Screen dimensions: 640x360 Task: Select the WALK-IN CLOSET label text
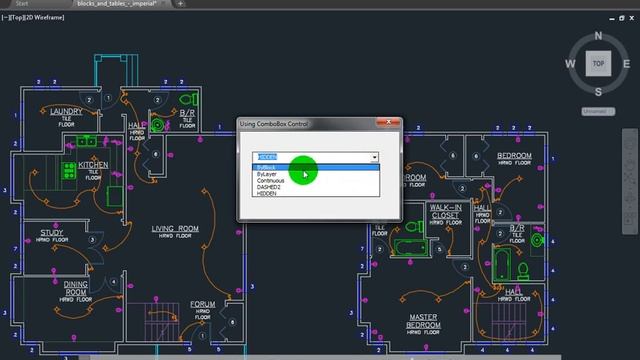[x=445, y=211]
